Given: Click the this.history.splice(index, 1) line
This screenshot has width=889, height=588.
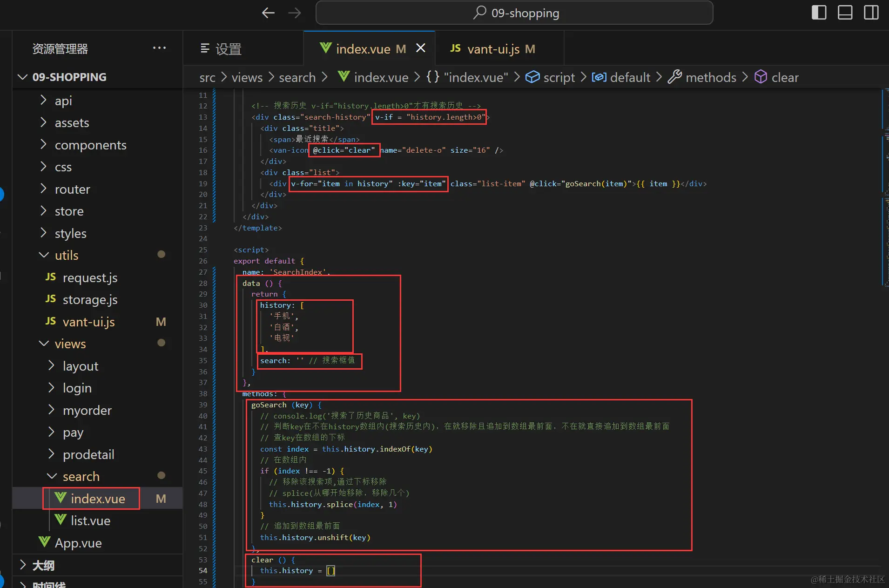Looking at the screenshot, I should point(333,505).
